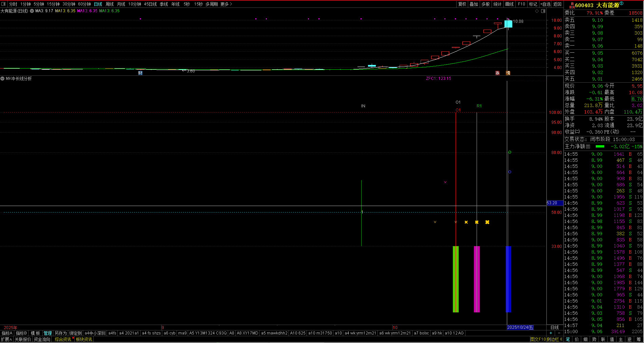Select the 30分钟 period
644x343 pixels.
coord(69,4)
